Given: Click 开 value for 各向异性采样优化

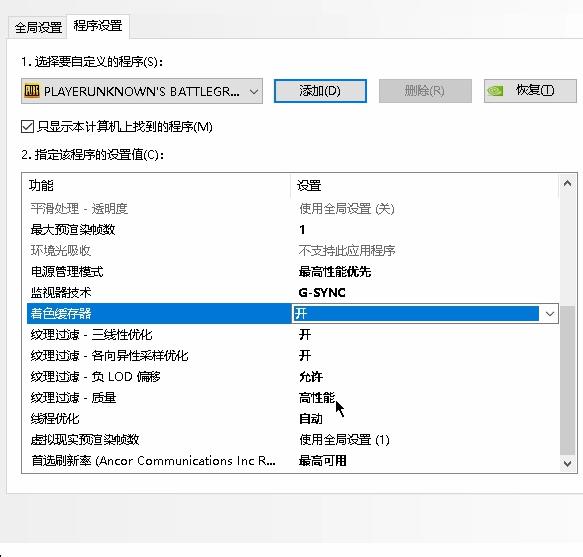Looking at the screenshot, I should click(305, 356).
